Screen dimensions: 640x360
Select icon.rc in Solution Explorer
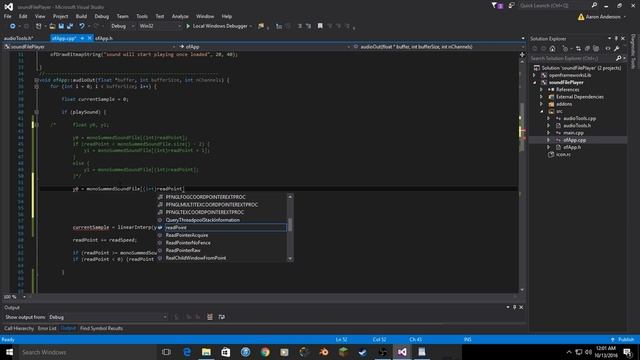(x=563, y=155)
